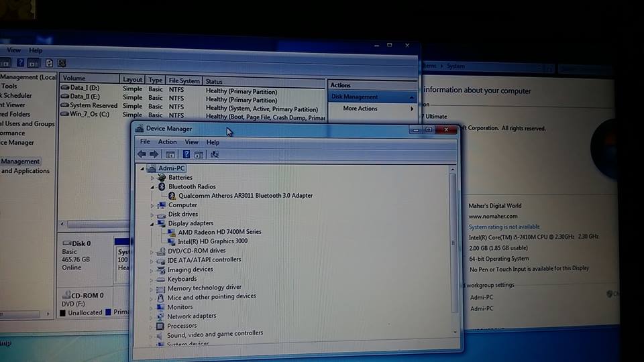The image size is (644, 362).
Task: Select the System Reserved volume row
Action: pos(193,107)
